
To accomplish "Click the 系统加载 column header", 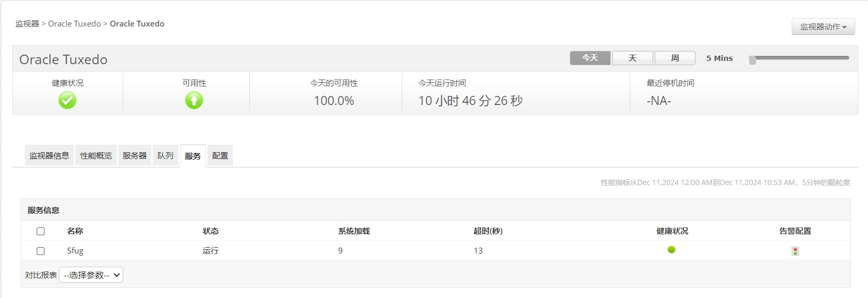I will click(x=354, y=231).
